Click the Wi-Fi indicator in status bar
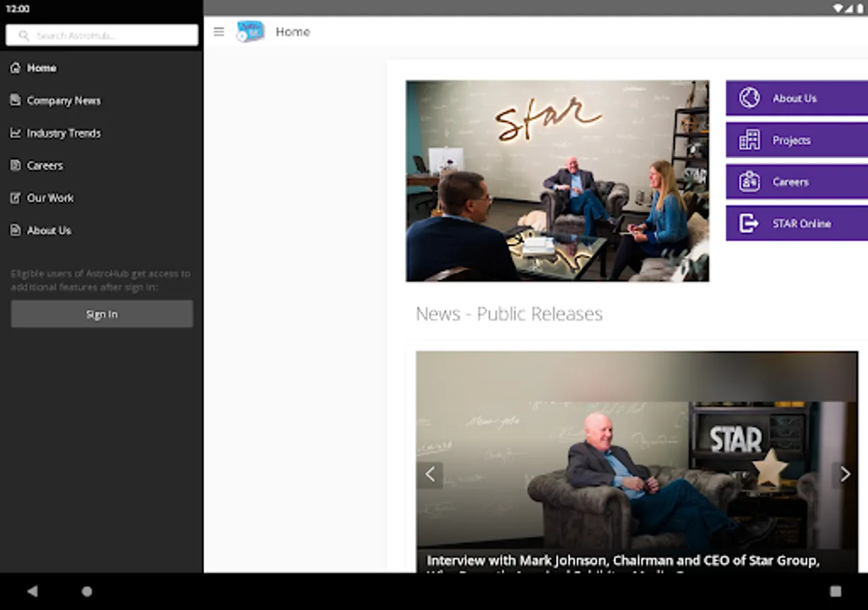The width and height of the screenshot is (868, 610). tap(838, 9)
